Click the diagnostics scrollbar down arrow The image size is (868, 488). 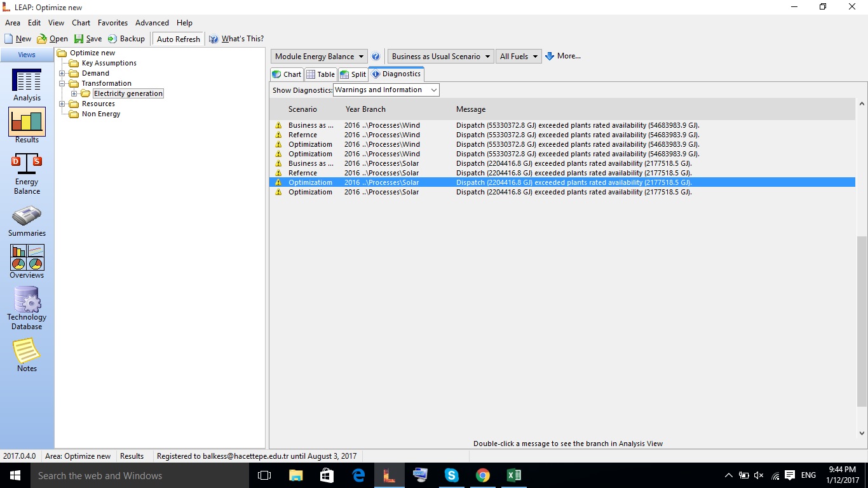tap(862, 433)
